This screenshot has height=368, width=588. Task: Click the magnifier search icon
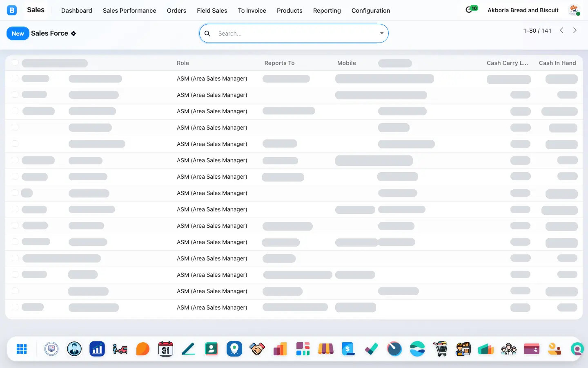click(207, 34)
